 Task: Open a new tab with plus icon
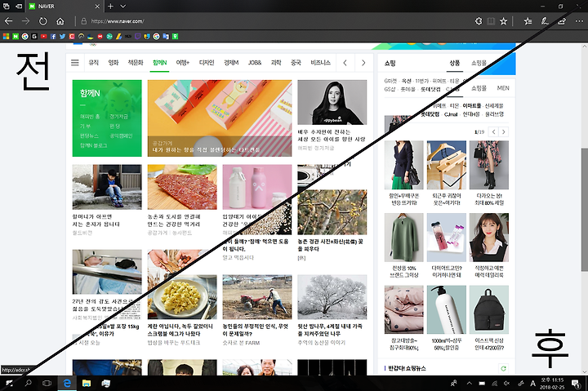[x=110, y=6]
